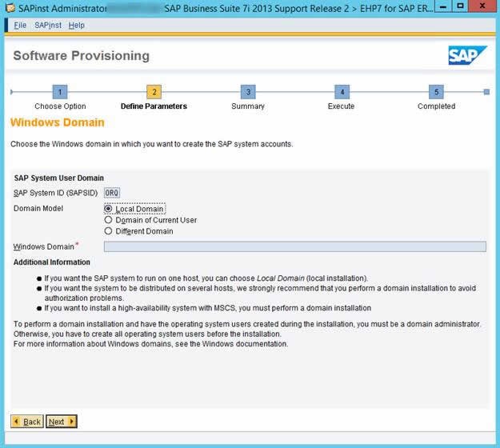
Task: Click the Windows Domain input field
Action: [295, 246]
